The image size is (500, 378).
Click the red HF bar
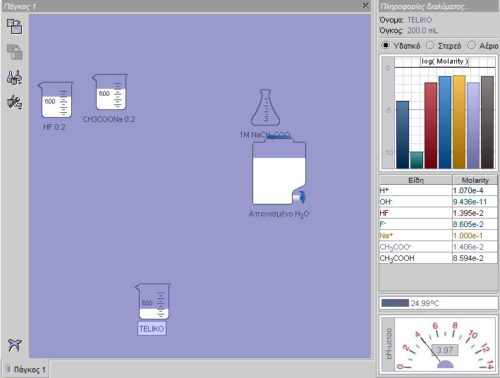(x=430, y=125)
